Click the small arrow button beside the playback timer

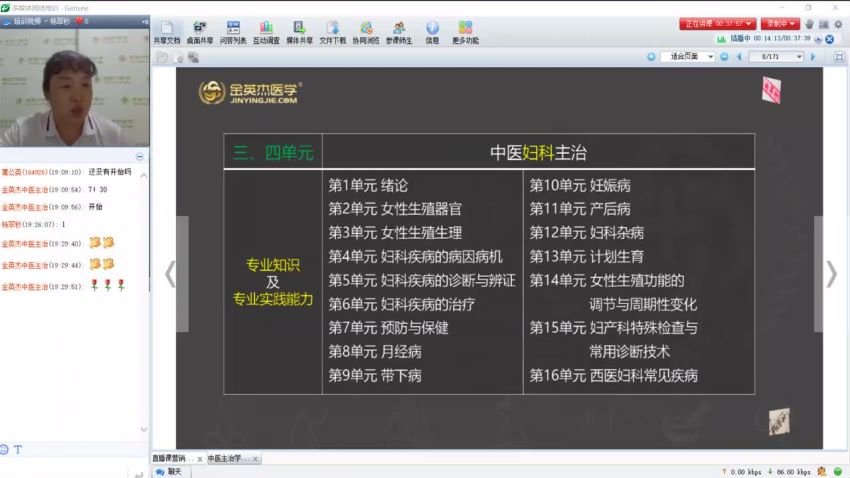click(x=818, y=40)
